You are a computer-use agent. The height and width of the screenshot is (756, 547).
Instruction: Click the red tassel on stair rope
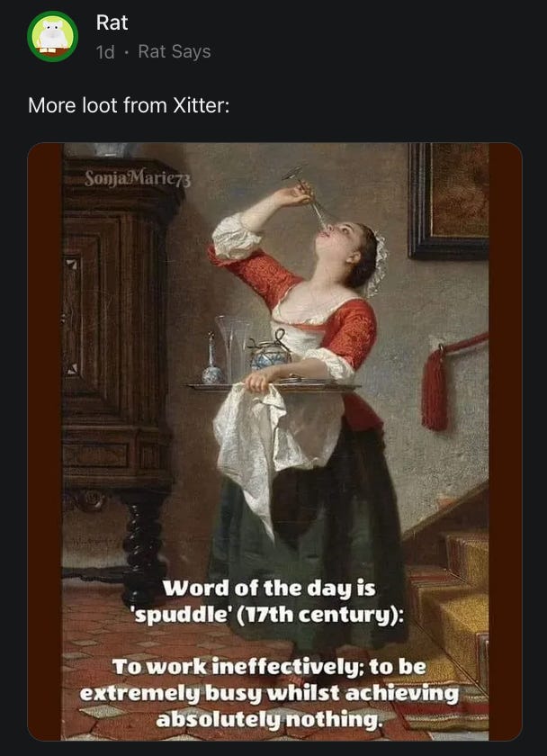435,389
